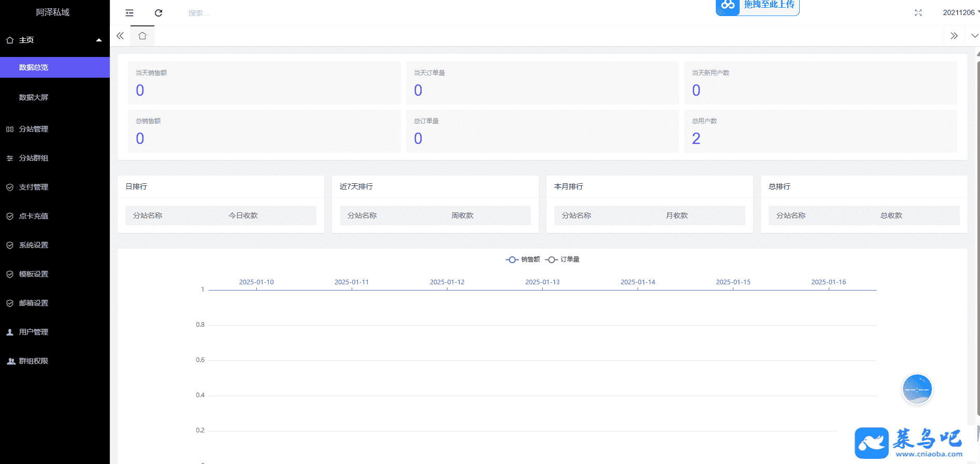Open 分站管理 in the sidebar
Viewport: 980px width, 464px height.
[34, 129]
